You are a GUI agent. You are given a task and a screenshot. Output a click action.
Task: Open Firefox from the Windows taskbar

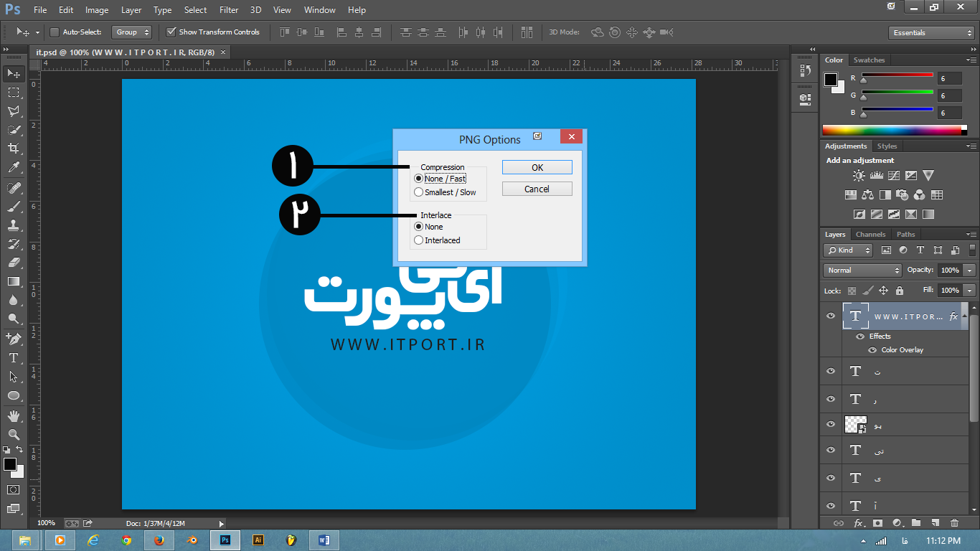pos(159,540)
